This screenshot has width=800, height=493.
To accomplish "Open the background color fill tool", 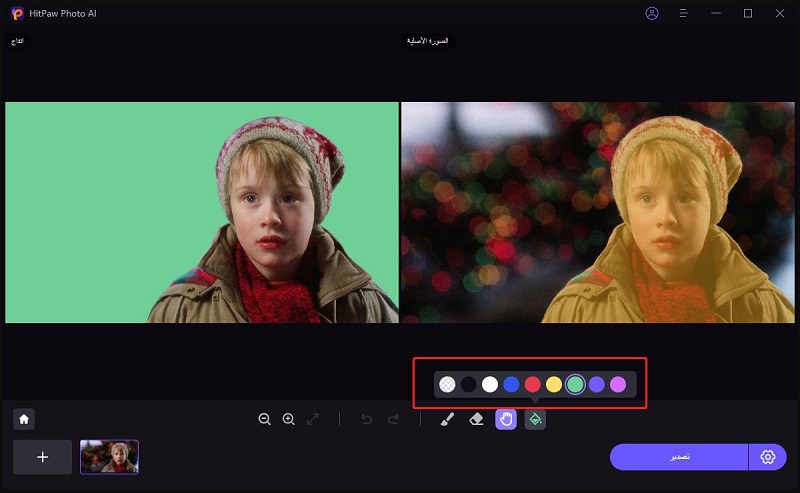I will coord(535,419).
